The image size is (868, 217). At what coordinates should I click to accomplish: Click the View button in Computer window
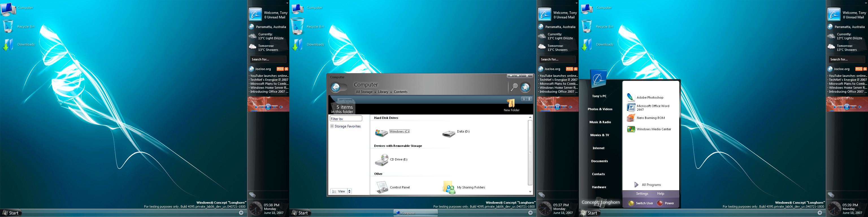[x=339, y=191]
